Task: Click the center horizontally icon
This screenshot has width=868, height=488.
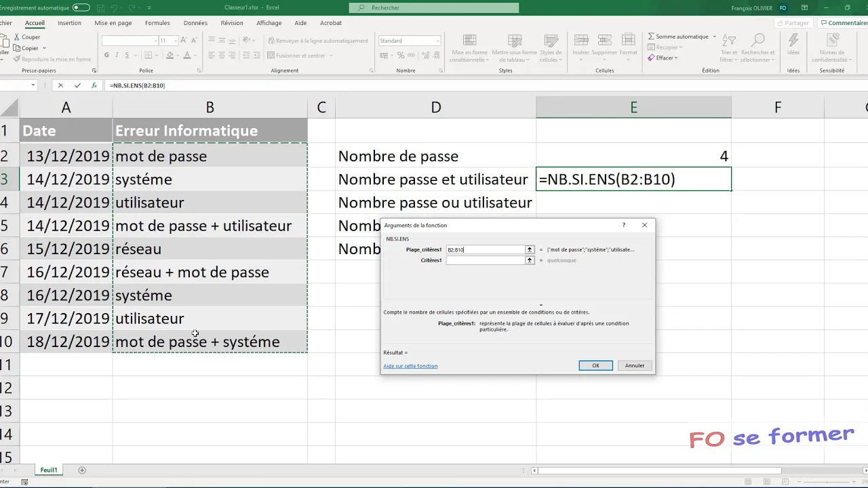Action: click(221, 56)
